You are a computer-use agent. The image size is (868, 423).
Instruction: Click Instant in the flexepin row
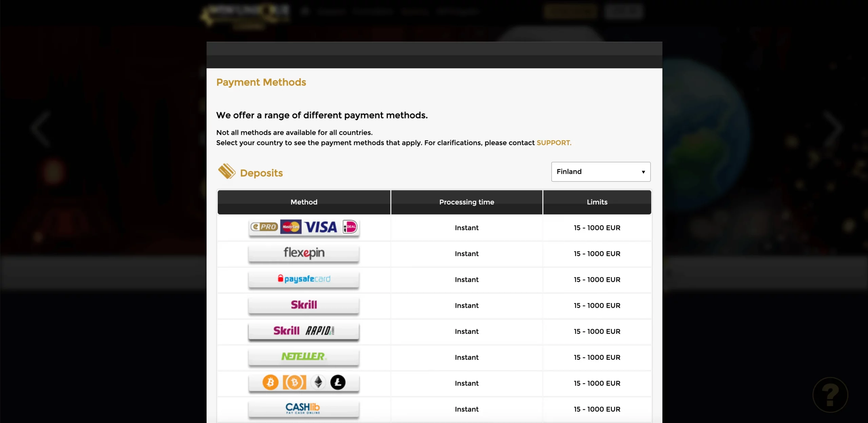(467, 254)
